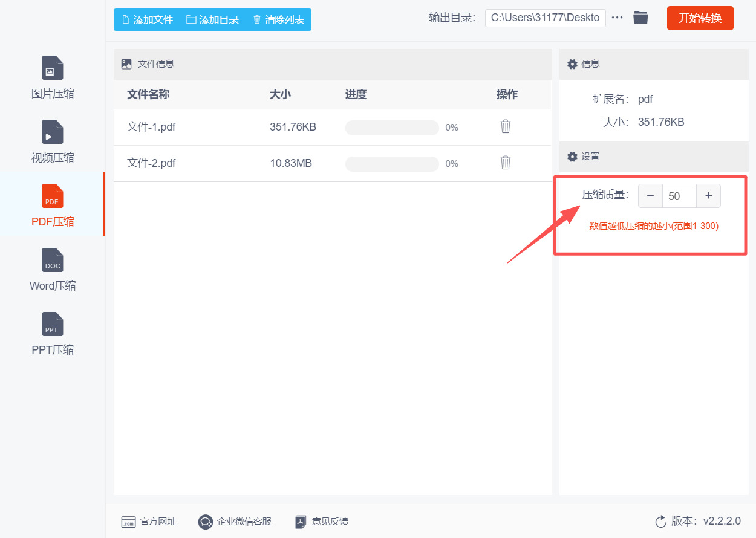Click the version refresh icon
The width and height of the screenshot is (756, 538).
660,521
